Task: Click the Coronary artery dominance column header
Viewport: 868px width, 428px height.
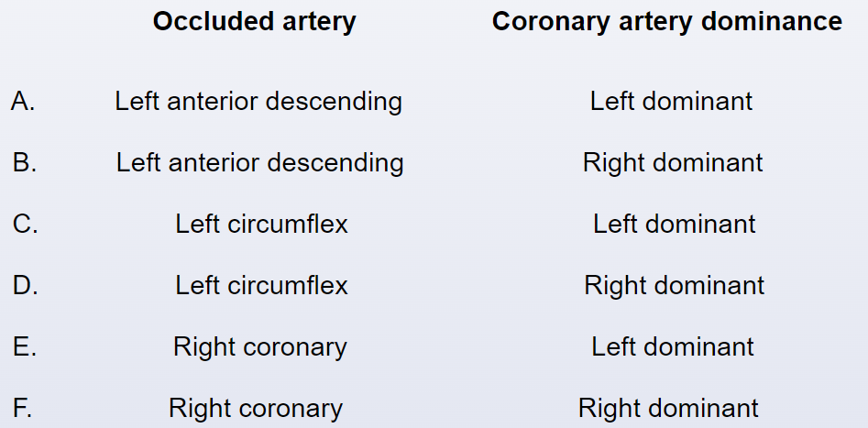Action: [x=667, y=22]
